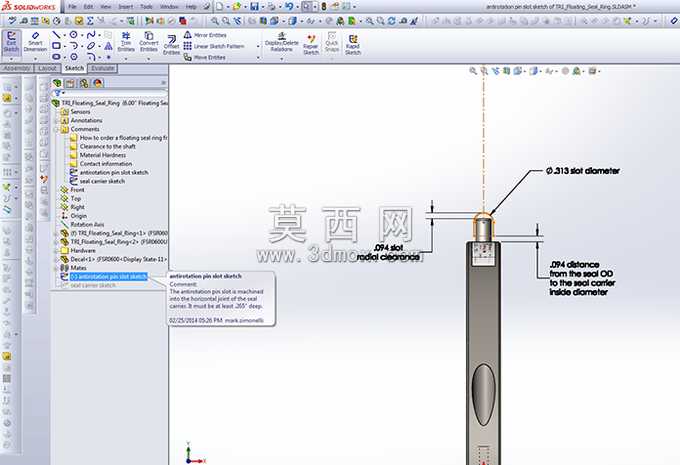Click the Repair Sketch tool

[311, 45]
